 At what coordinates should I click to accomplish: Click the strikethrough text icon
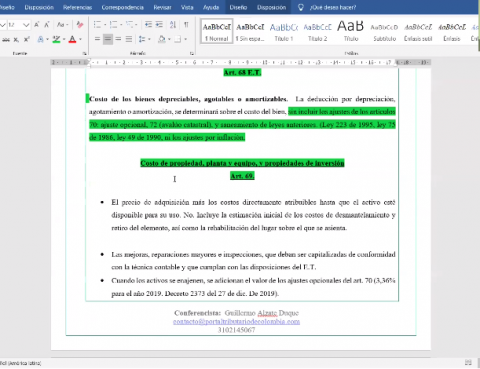[x=6, y=40]
